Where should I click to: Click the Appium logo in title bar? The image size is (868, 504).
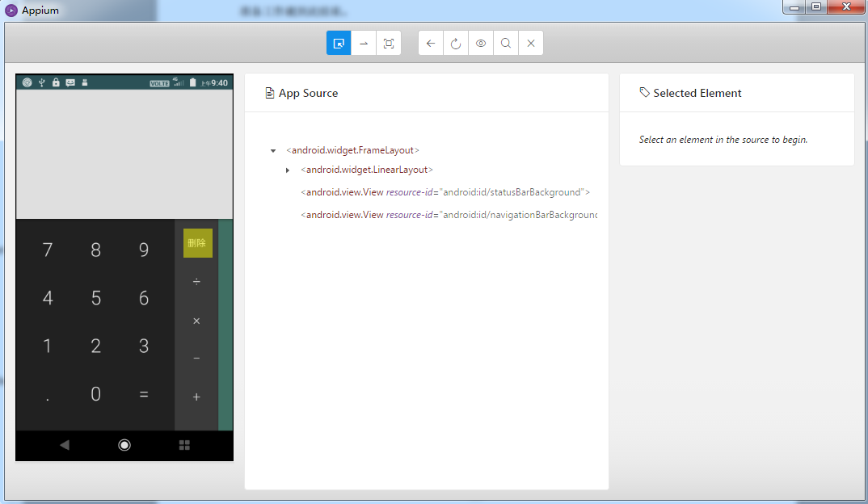point(11,10)
